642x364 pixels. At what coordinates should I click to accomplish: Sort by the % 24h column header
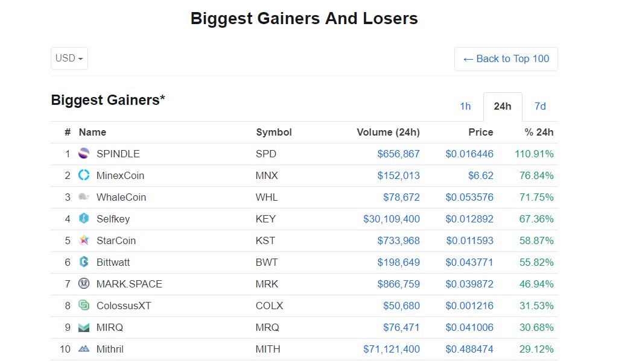click(539, 132)
